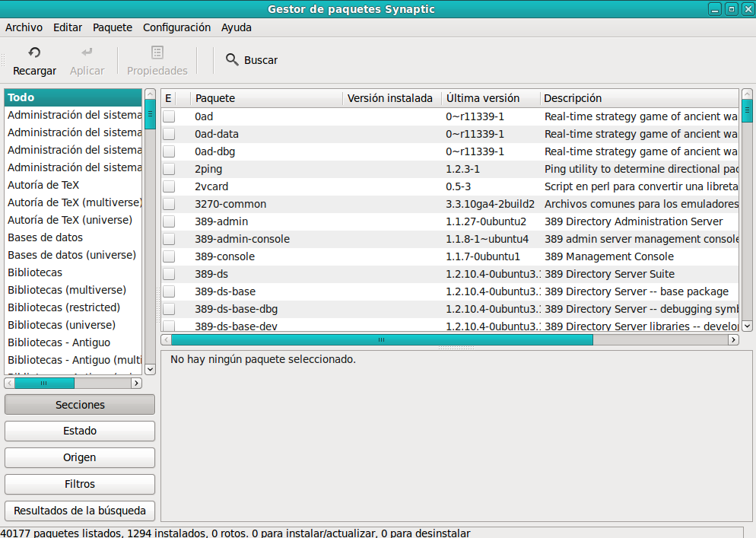
Task: Select the Bibliotecas section
Action: pos(73,272)
